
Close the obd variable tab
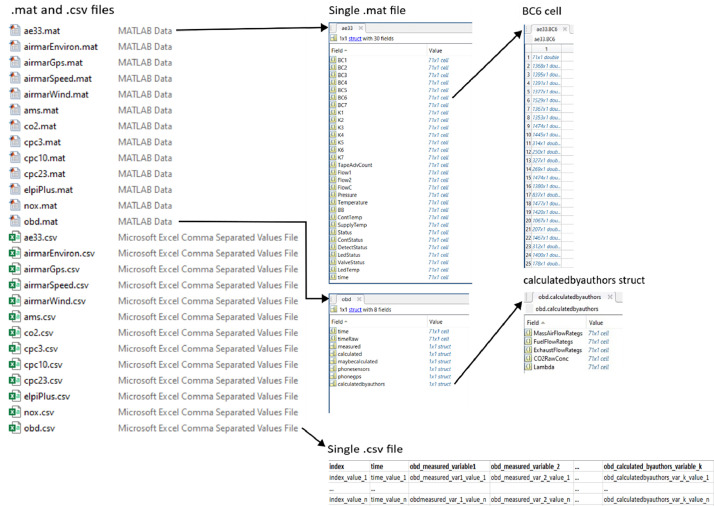pos(359,299)
